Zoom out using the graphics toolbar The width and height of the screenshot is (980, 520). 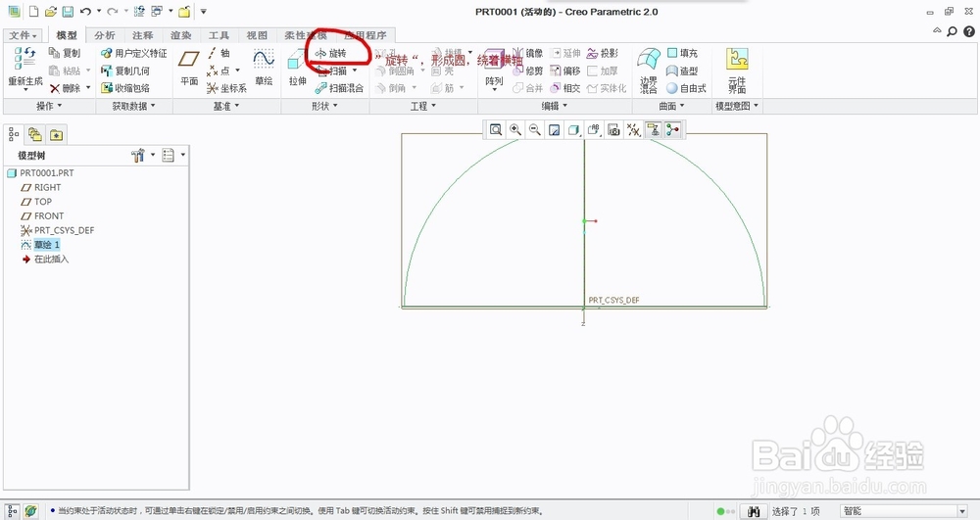(x=535, y=129)
